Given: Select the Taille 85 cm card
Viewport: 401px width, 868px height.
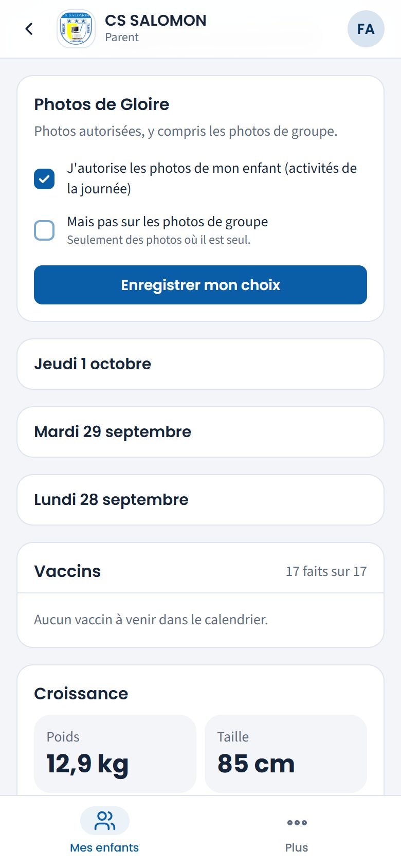Looking at the screenshot, I should point(286,754).
